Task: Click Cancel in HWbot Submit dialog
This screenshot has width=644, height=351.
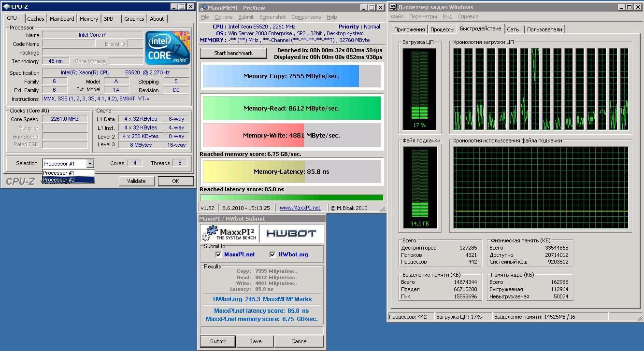Action: point(300,341)
